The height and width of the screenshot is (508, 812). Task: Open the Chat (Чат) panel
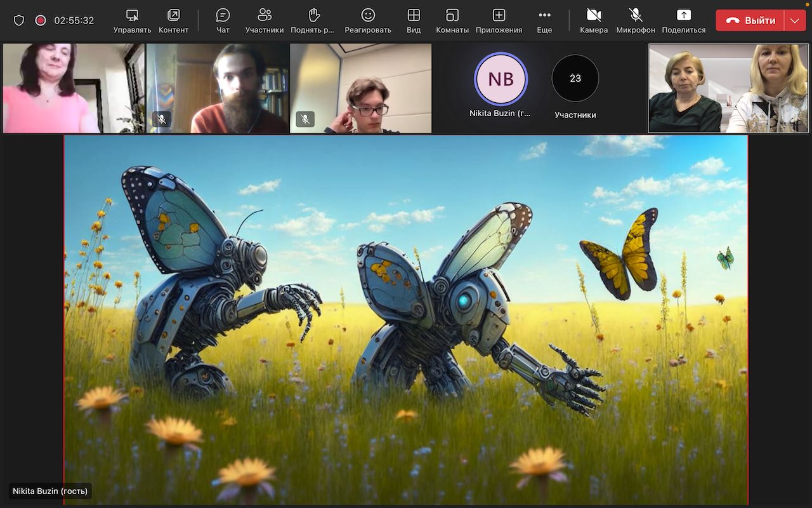point(223,20)
